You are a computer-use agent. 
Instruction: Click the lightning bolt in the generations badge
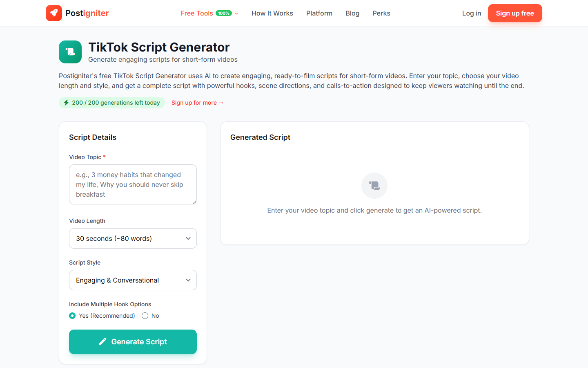tap(66, 103)
